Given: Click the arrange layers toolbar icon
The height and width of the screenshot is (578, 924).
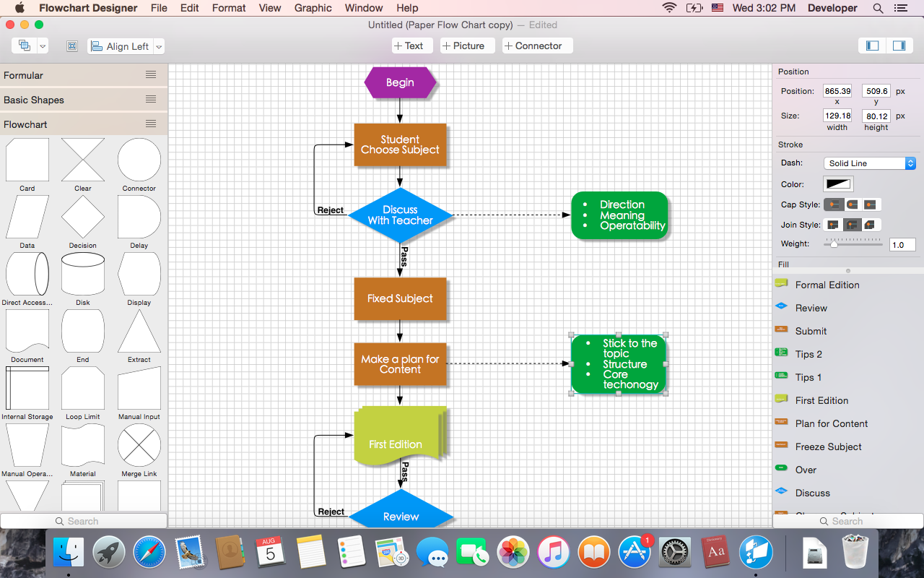Looking at the screenshot, I should tap(25, 46).
